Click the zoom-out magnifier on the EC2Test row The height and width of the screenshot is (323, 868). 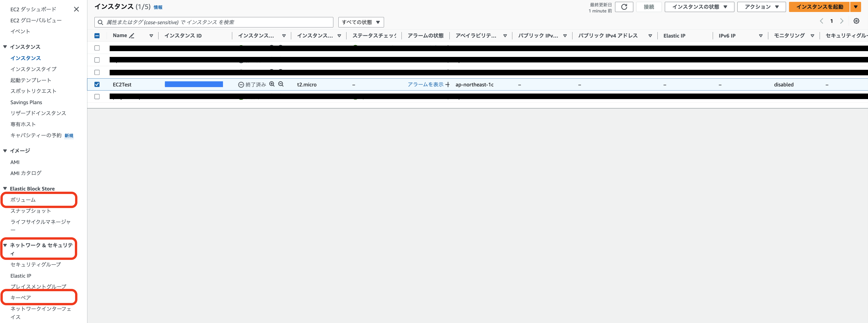click(281, 84)
